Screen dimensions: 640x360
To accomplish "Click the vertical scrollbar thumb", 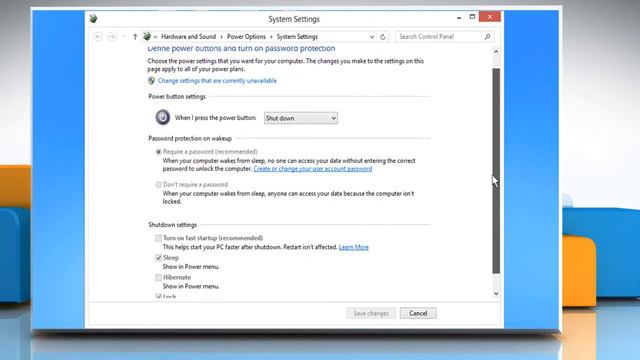I will point(496,171).
